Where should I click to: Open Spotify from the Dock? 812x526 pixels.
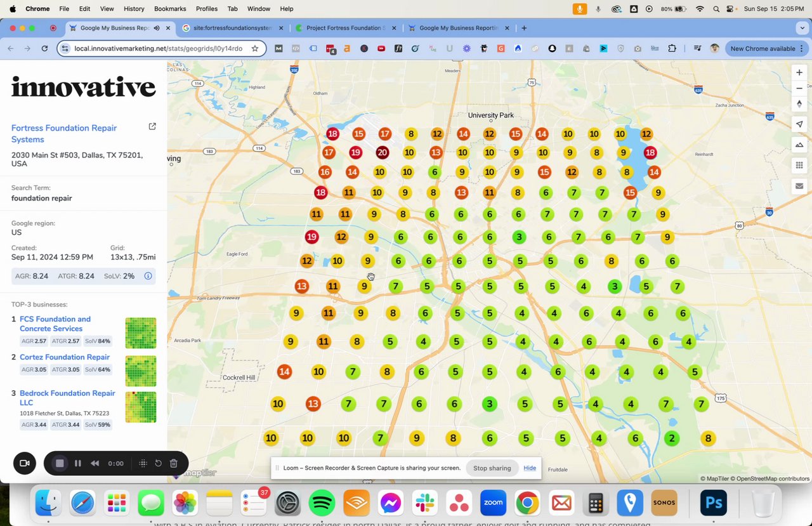[322, 504]
